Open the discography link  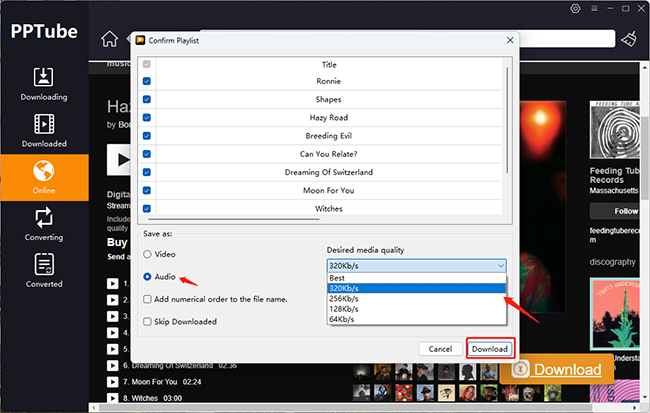[x=612, y=262]
